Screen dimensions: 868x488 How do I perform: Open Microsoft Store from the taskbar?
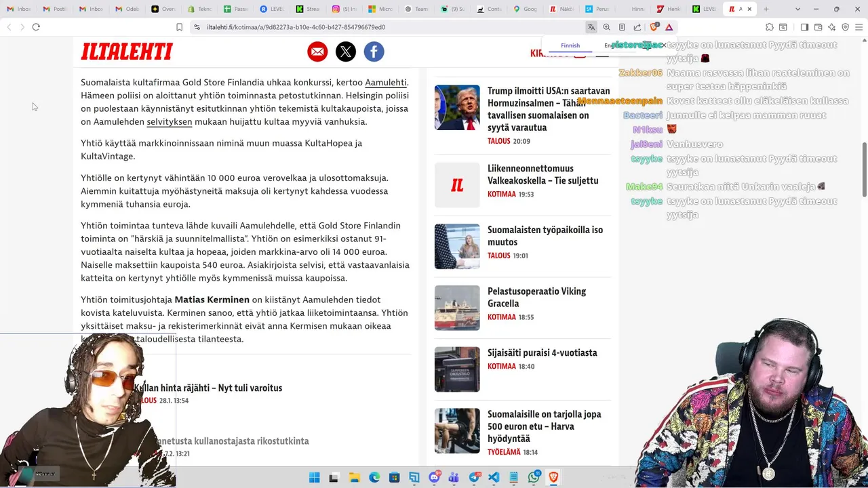click(x=394, y=477)
